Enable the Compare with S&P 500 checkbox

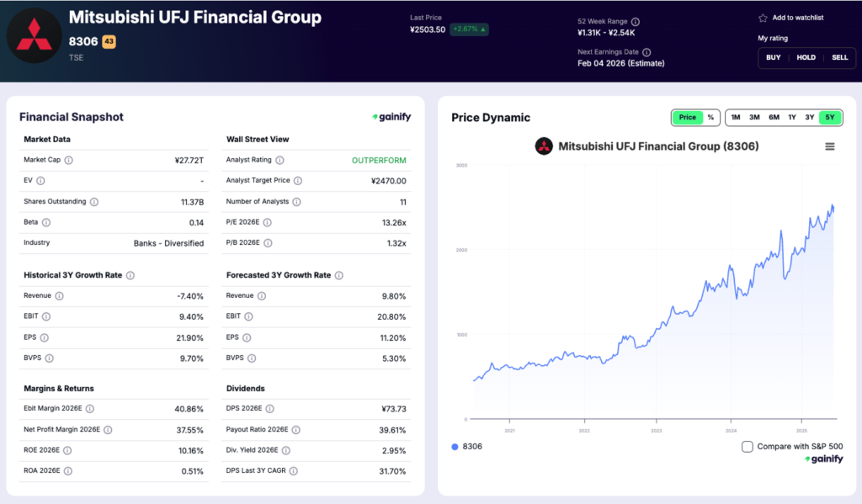tap(748, 448)
